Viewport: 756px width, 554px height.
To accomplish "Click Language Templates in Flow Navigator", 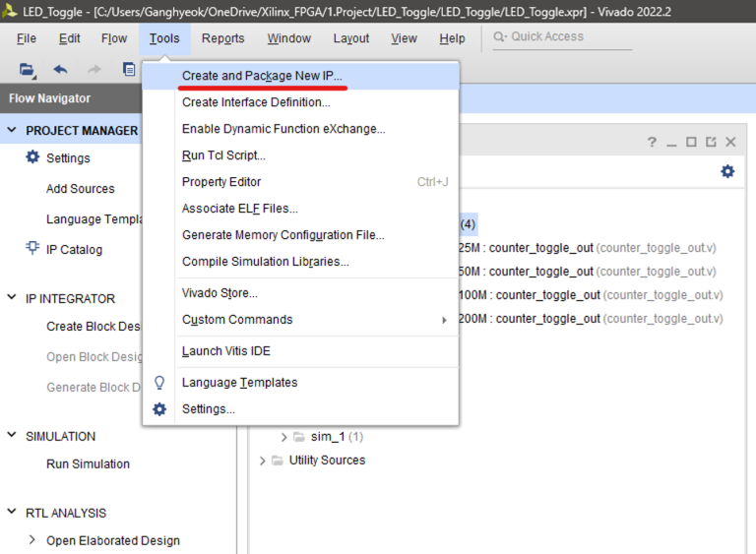I will [94, 219].
